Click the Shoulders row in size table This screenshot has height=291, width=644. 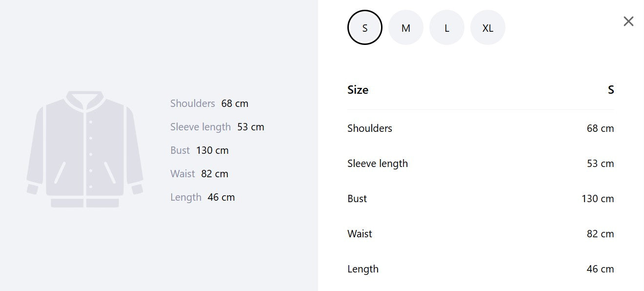pyautogui.click(x=481, y=128)
